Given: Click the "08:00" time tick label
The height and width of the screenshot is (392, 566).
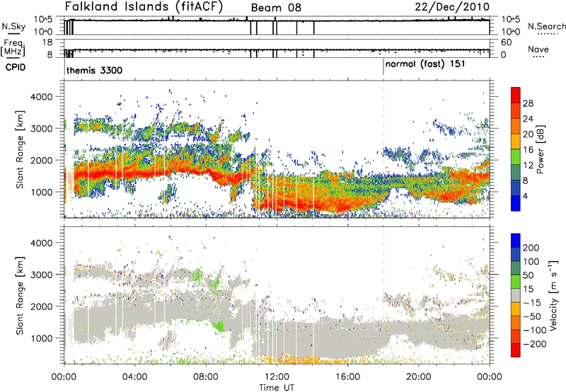Looking at the screenshot, I should tap(206, 377).
